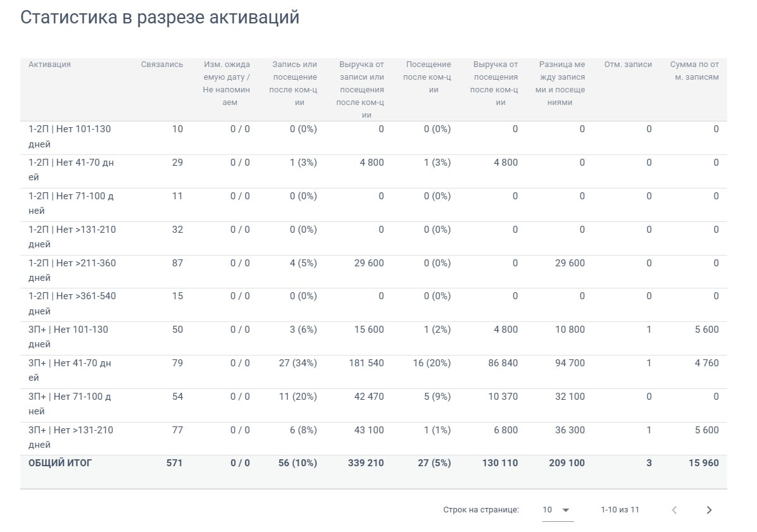Click the '6 (8%)' booking cell
This screenshot has height=532, width=757.
coord(303,430)
